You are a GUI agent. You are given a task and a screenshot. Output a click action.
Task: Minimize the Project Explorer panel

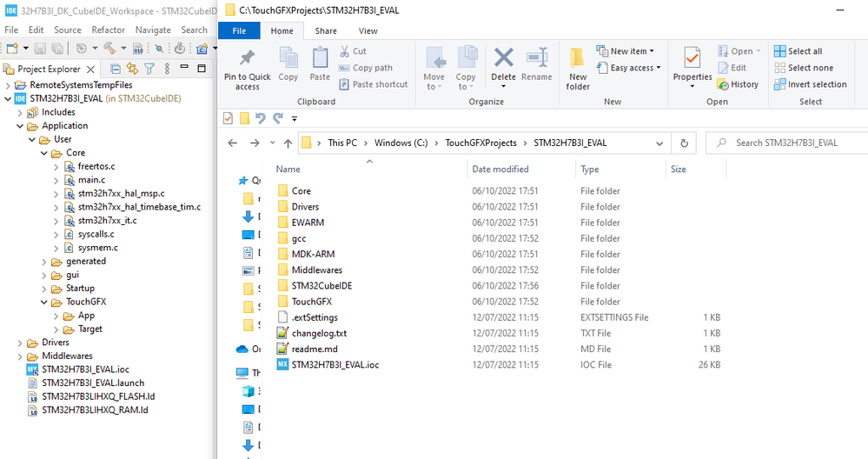[184, 68]
